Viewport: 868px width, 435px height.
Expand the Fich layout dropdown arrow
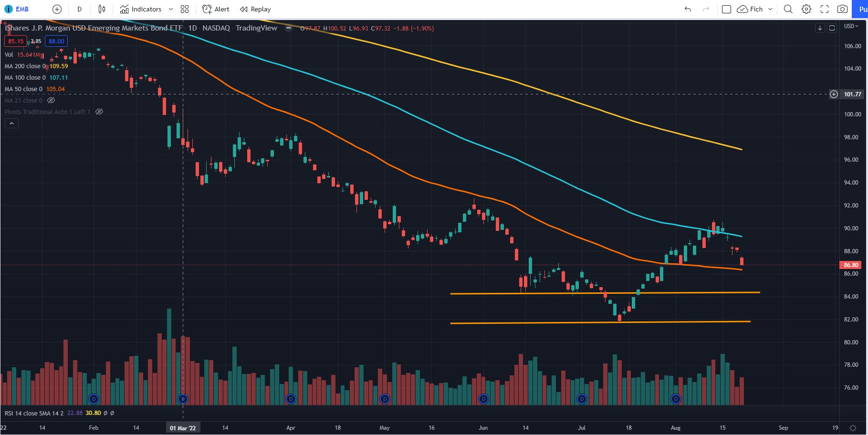(770, 9)
